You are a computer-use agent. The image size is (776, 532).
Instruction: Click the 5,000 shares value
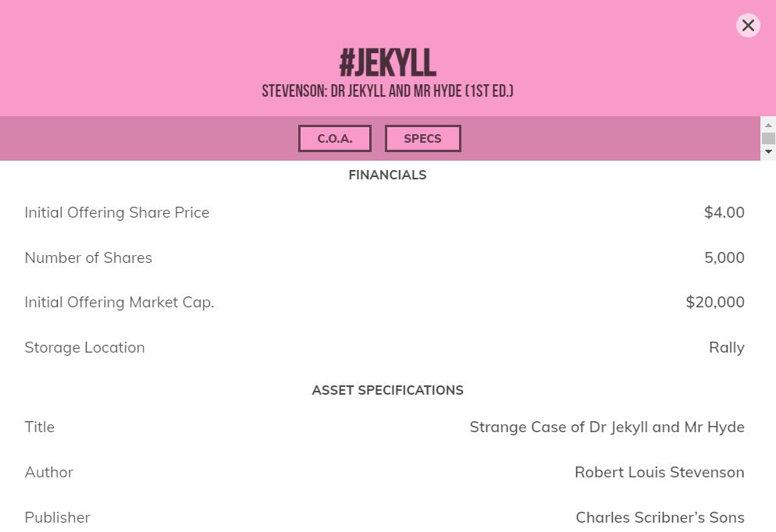[724, 258]
